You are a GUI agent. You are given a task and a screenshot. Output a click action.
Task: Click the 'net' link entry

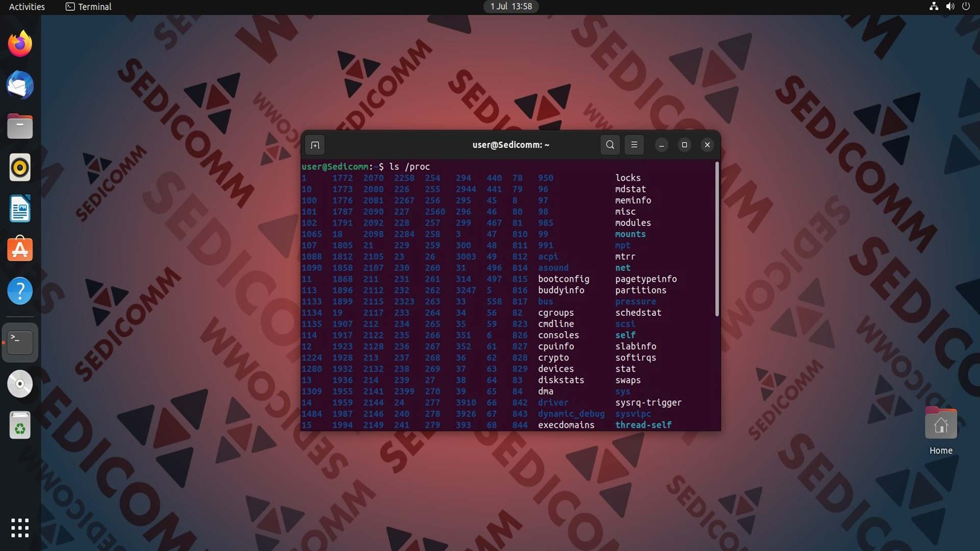point(623,268)
